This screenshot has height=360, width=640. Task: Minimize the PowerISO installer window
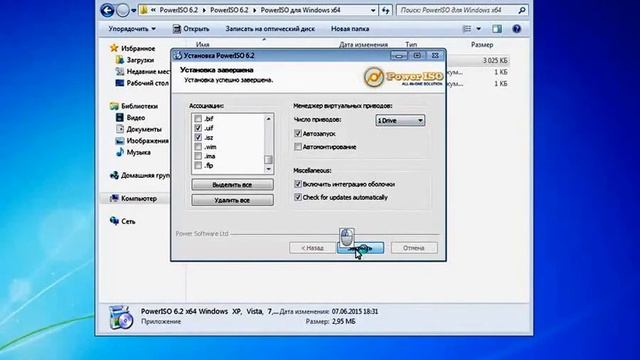(398, 56)
